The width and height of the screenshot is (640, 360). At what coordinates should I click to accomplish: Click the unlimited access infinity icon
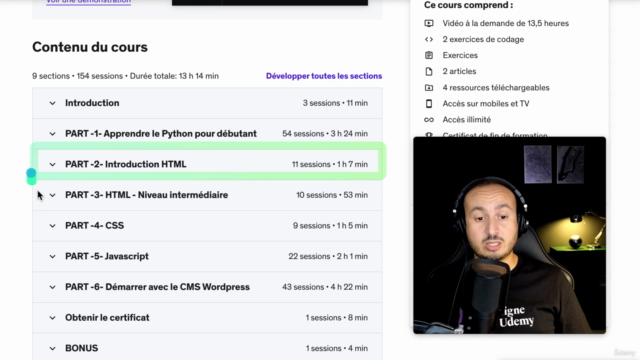(x=429, y=120)
